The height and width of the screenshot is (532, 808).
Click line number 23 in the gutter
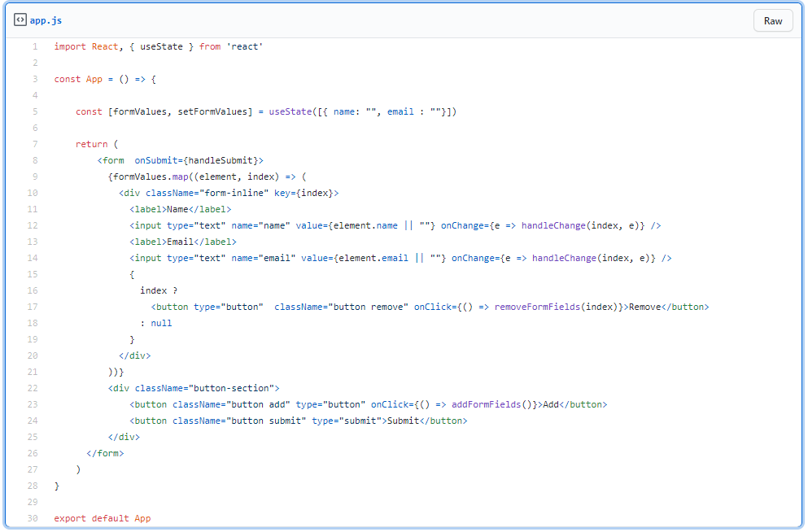coord(33,404)
